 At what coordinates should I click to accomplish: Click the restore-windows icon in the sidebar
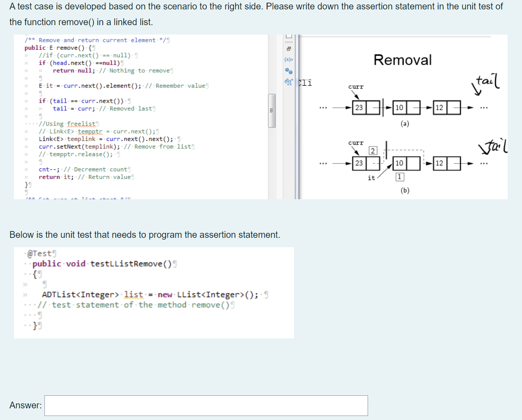(289, 49)
